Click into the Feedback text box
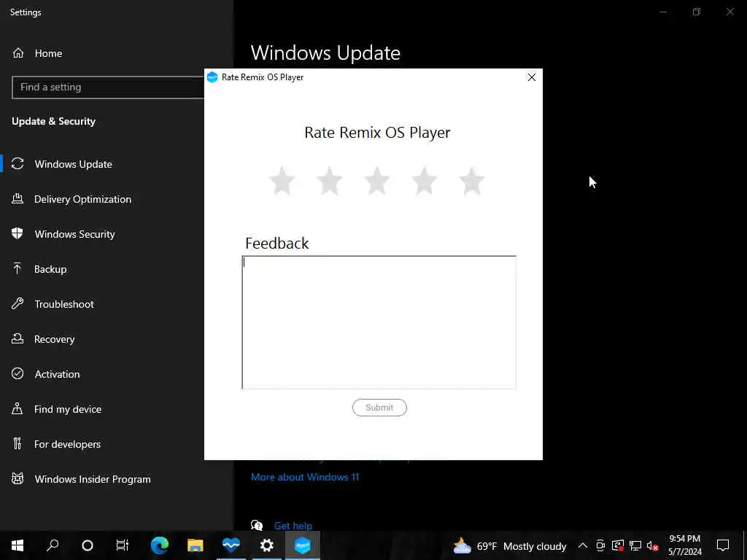 pos(379,322)
